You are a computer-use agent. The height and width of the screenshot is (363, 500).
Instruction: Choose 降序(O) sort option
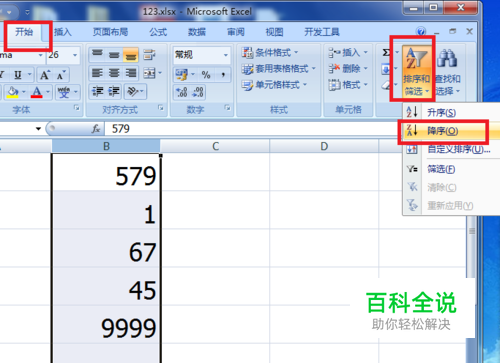[450, 131]
